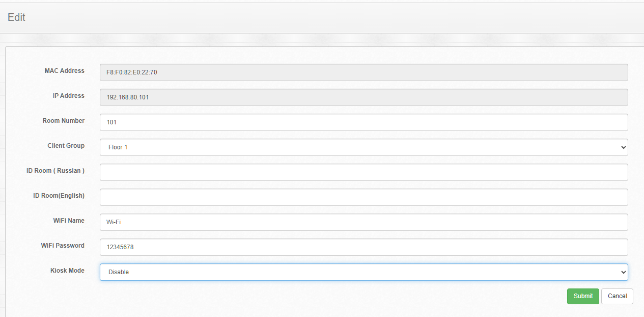Viewport: 644px width, 317px height.
Task: Click the "Edit" page heading
Action: click(x=16, y=17)
